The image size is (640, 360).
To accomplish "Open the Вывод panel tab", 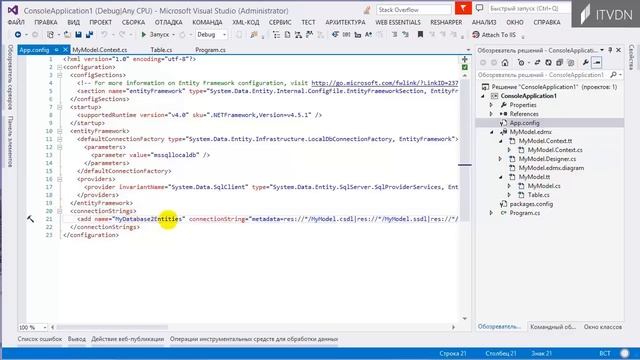I will point(77,339).
